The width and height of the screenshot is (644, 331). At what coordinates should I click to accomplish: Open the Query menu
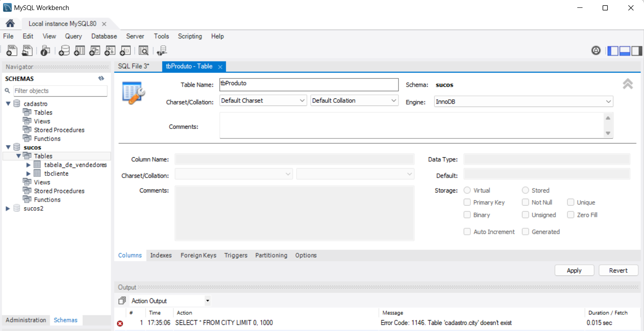(x=74, y=36)
